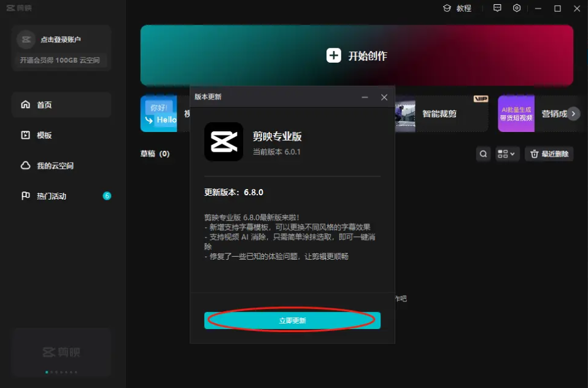Click the plus icon on 开始创作
The width and height of the screenshot is (588, 388).
[x=333, y=55]
